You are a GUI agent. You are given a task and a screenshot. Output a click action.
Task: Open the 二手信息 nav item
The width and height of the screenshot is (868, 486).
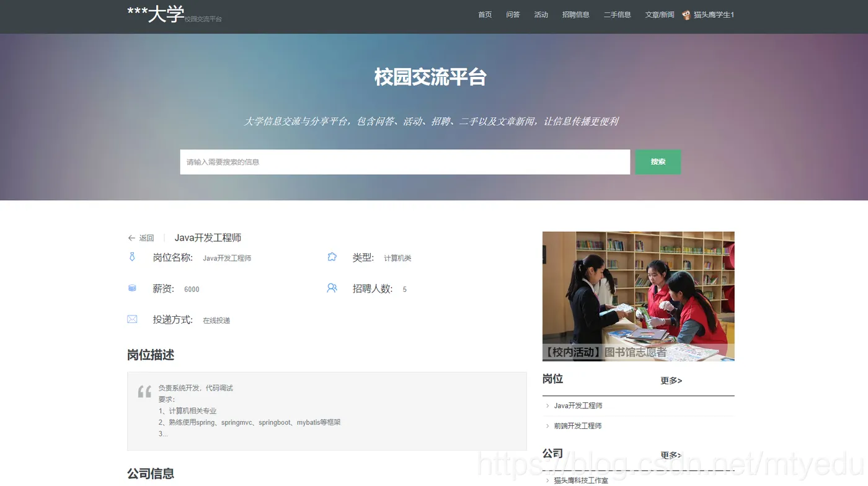tap(618, 15)
